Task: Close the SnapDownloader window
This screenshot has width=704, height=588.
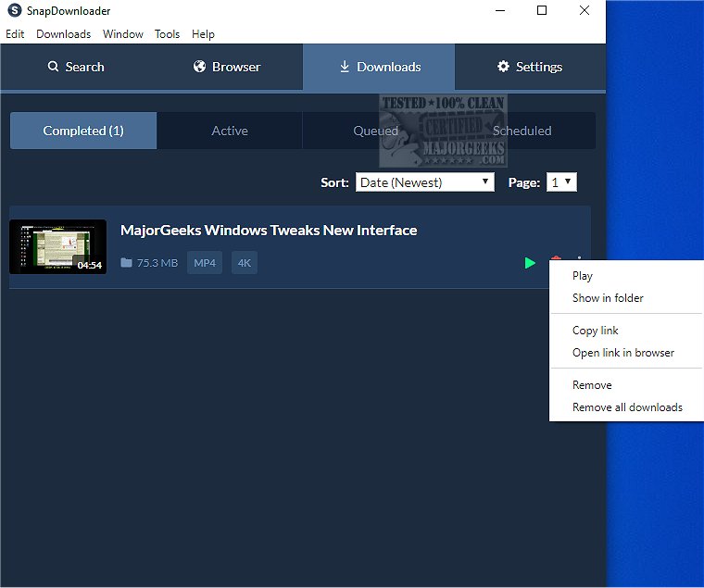Action: 585,10
